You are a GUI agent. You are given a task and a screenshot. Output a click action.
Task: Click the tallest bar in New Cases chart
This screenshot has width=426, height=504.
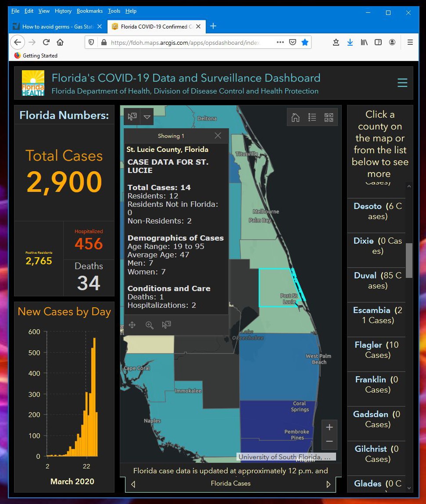(94, 397)
